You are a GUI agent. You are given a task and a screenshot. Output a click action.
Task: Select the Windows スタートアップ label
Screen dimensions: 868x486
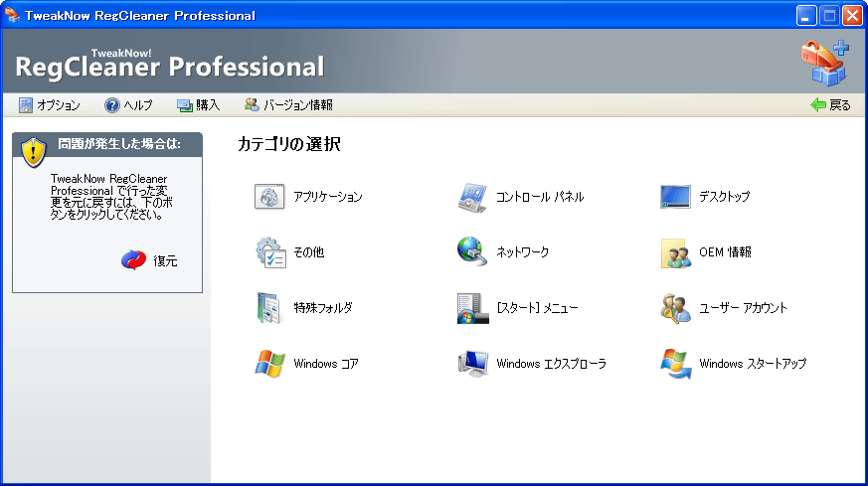pos(753,364)
